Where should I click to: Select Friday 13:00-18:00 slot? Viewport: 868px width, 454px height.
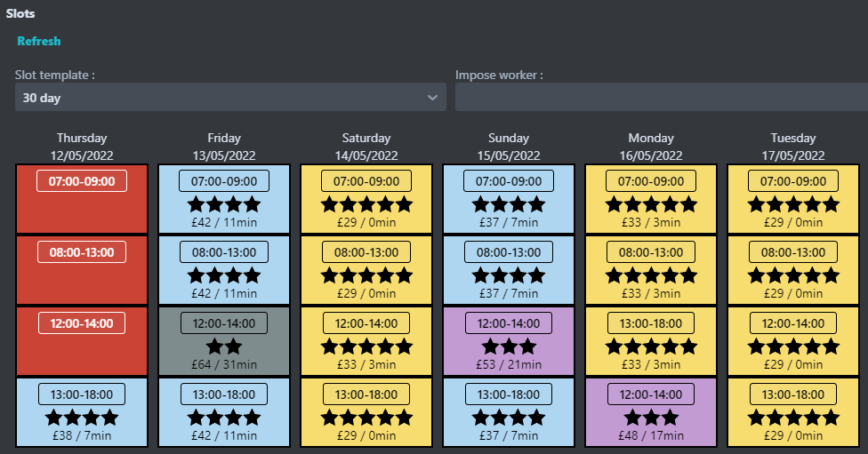224,412
